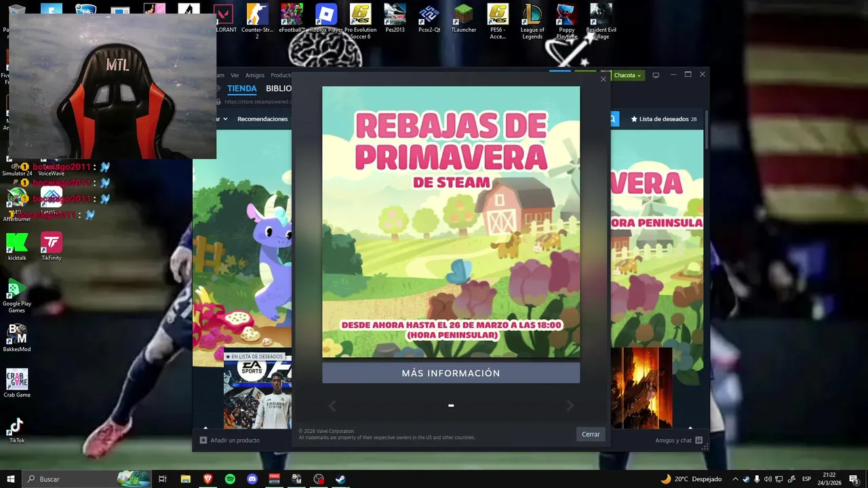Click the EA Sports game thumbnail
868x488 pixels.
pos(258,394)
